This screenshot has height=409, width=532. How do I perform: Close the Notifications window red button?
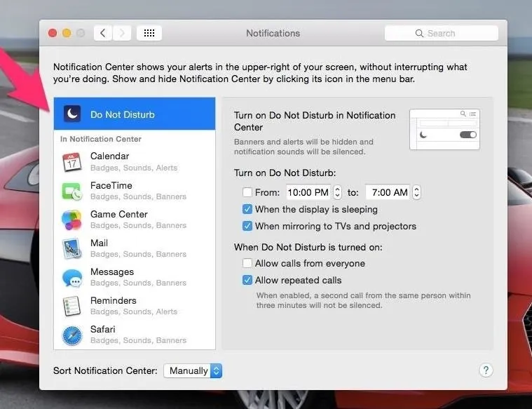[x=53, y=33]
